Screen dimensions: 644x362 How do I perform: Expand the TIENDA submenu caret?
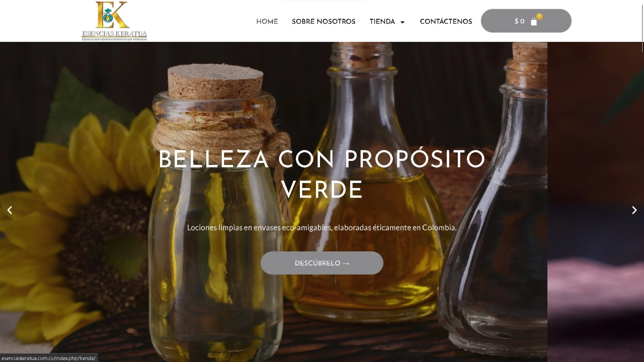(402, 22)
